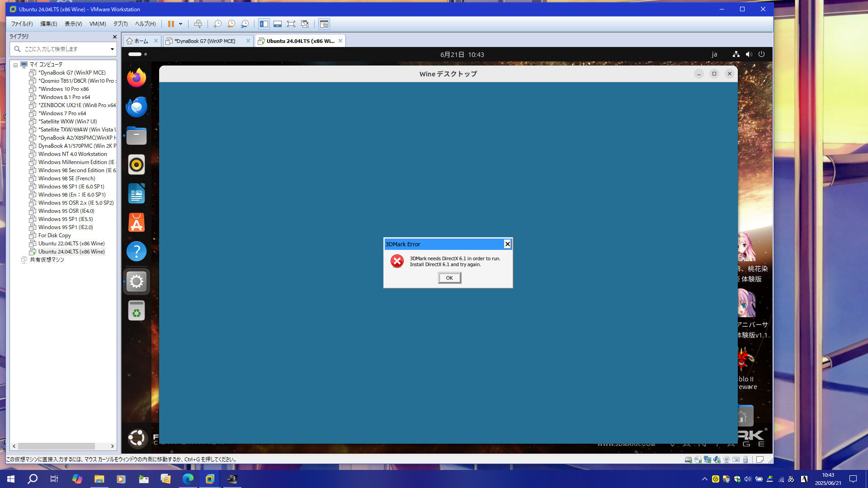Click the library search input field
This screenshot has height=488, width=868.
tap(63, 49)
